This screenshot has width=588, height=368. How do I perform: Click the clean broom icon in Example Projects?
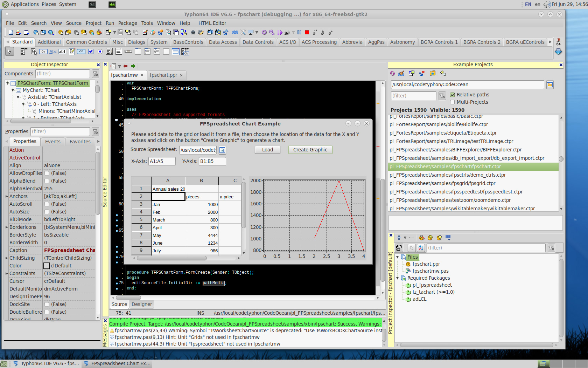coord(401,73)
